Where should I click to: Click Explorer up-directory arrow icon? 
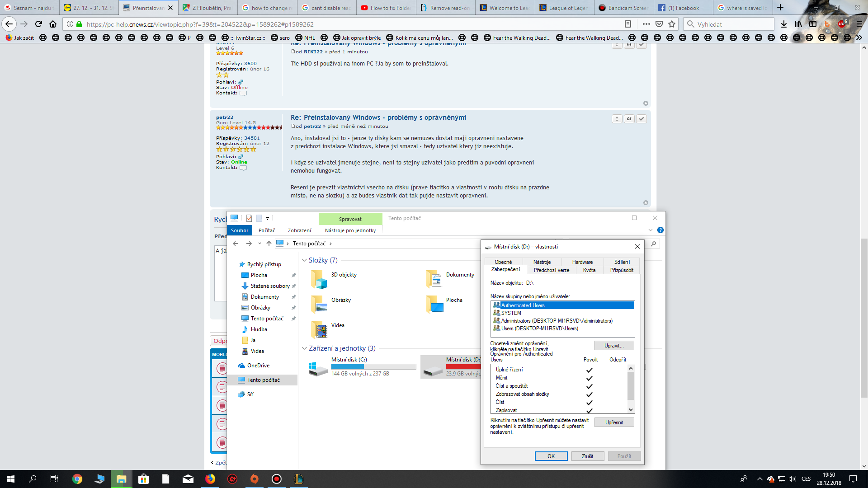(269, 244)
